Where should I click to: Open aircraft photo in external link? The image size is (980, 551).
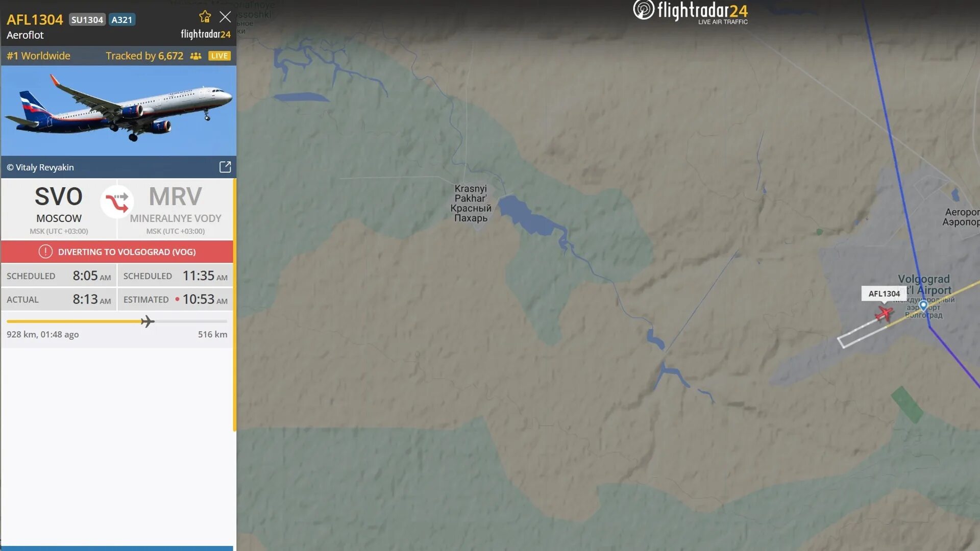coord(225,167)
